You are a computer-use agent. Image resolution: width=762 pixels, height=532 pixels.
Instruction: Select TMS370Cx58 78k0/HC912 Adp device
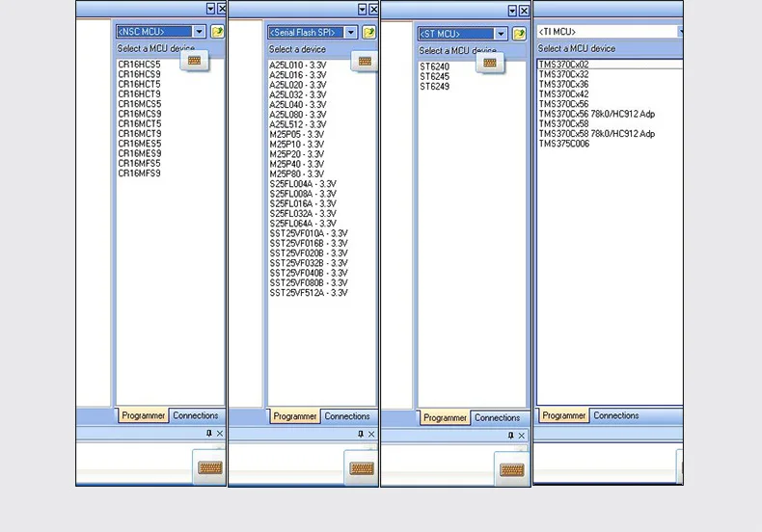597,134
